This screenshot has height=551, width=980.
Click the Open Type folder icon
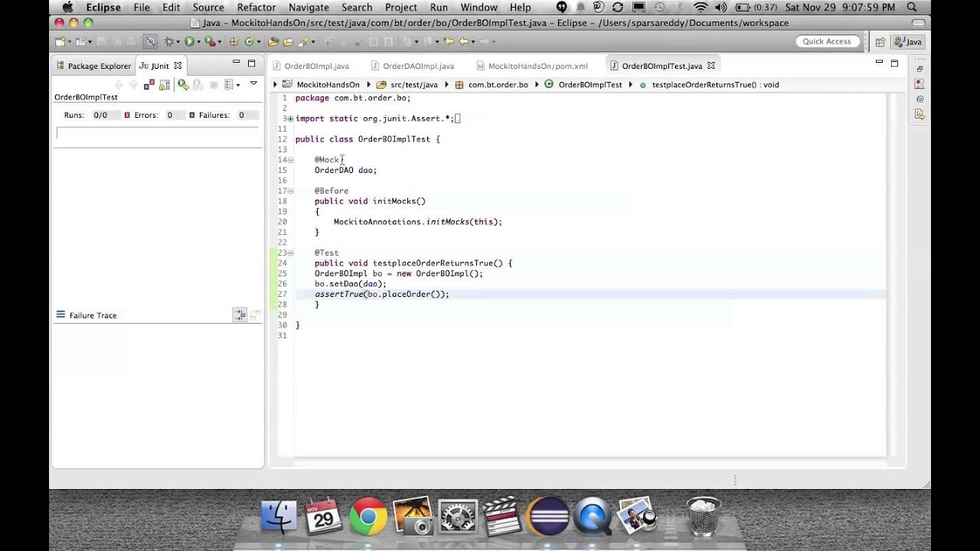pos(273,41)
